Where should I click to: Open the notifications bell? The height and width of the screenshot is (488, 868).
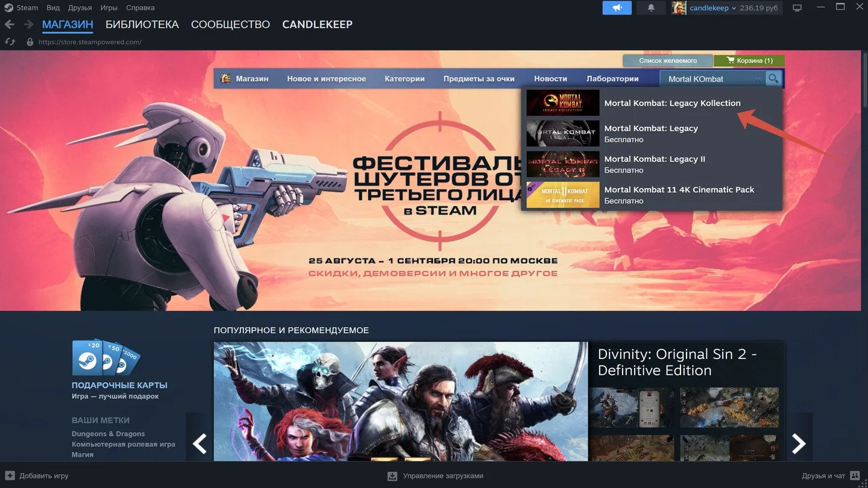pos(651,8)
